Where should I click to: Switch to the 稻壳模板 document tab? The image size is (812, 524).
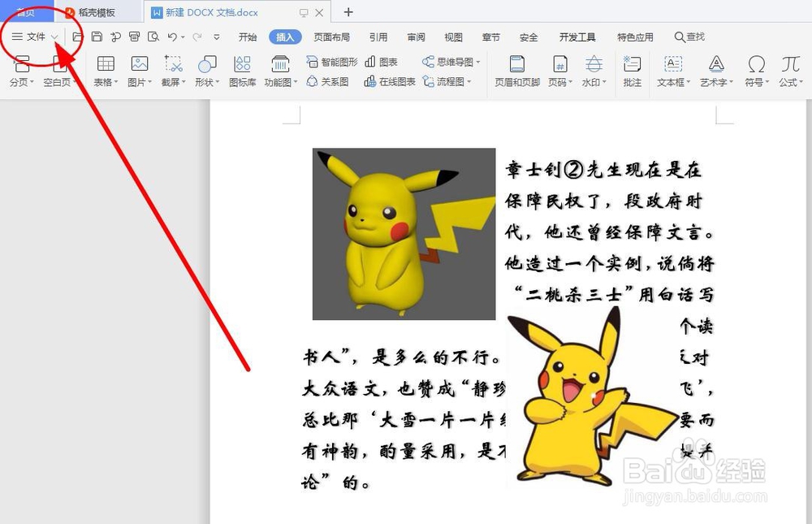[97, 11]
